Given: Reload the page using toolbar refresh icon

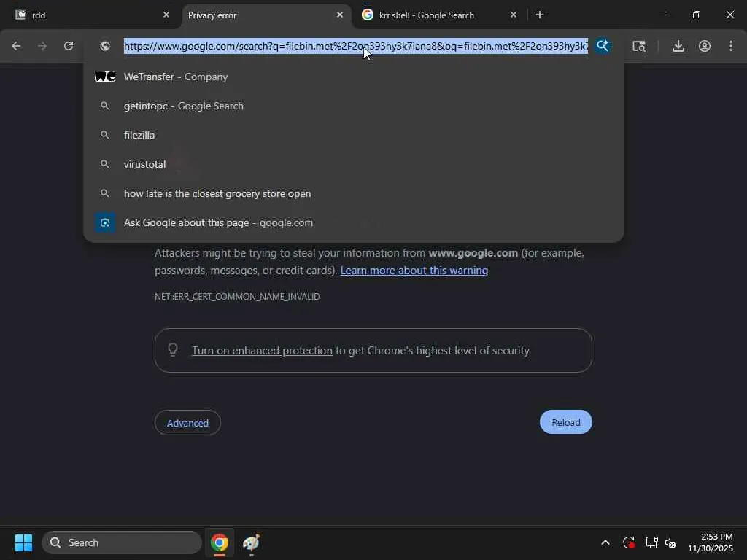Looking at the screenshot, I should 69,46.
